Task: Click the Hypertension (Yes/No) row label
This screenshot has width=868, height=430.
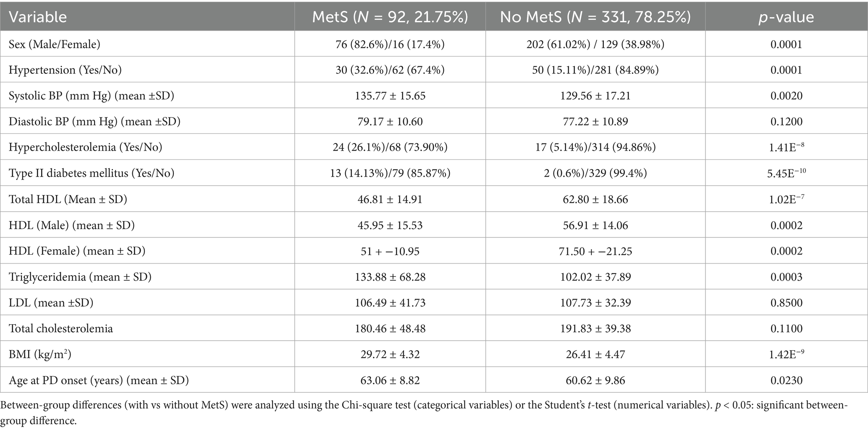Action: click(65, 70)
